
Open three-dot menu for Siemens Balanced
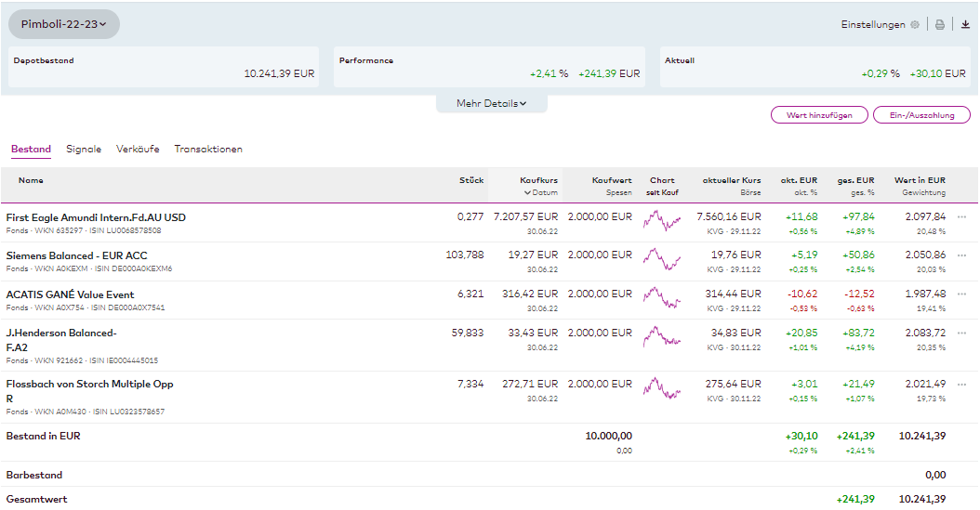click(961, 255)
